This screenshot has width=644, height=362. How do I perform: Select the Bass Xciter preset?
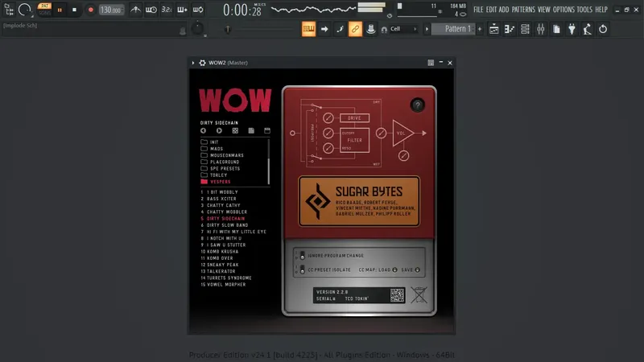coord(221,199)
